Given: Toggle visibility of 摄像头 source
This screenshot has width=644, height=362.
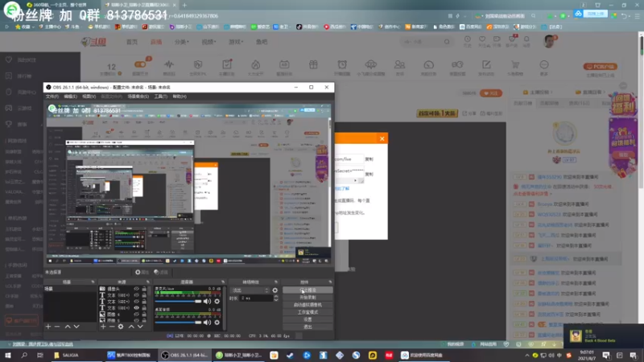Looking at the screenshot, I should coord(136,289).
